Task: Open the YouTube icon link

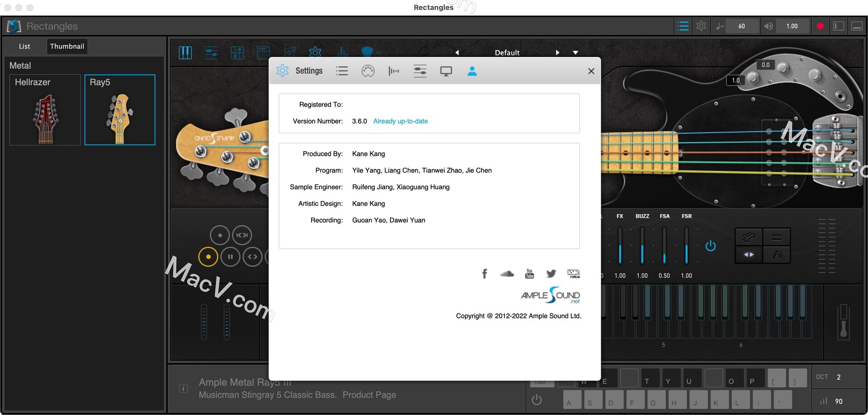Action: click(529, 274)
